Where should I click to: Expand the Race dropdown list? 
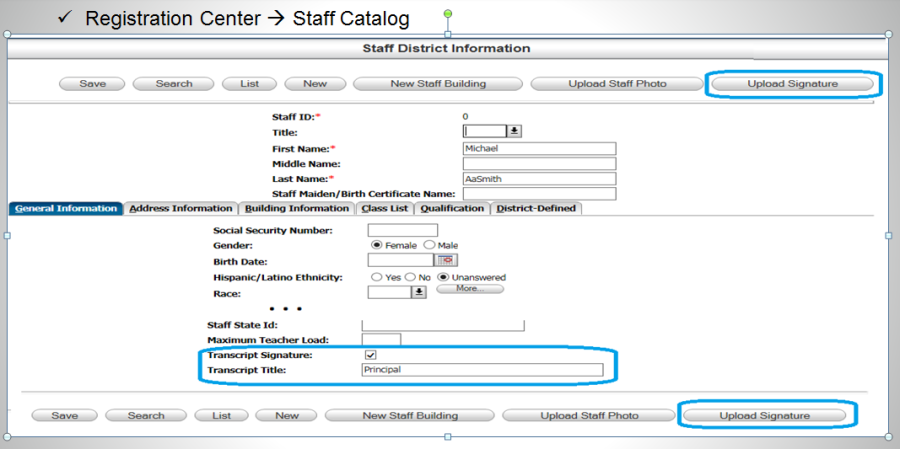[419, 292]
